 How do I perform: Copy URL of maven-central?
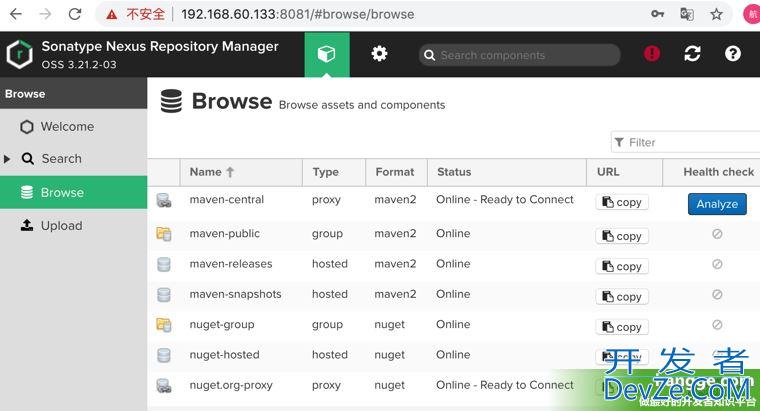click(x=622, y=202)
